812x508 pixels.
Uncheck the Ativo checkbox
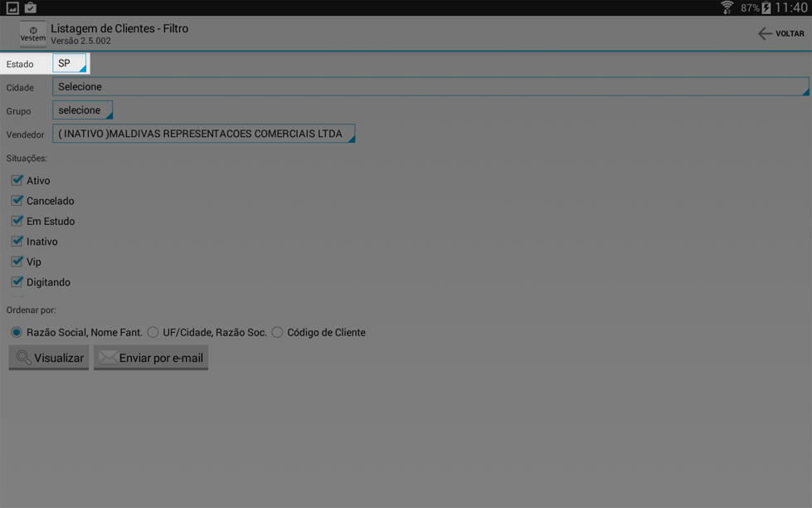coord(17,180)
